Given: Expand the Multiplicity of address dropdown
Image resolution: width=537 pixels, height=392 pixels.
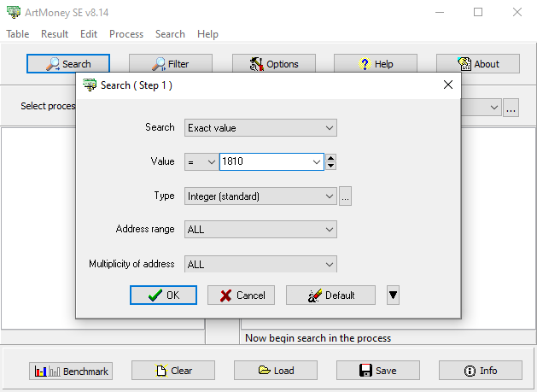Looking at the screenshot, I should coord(260,264).
